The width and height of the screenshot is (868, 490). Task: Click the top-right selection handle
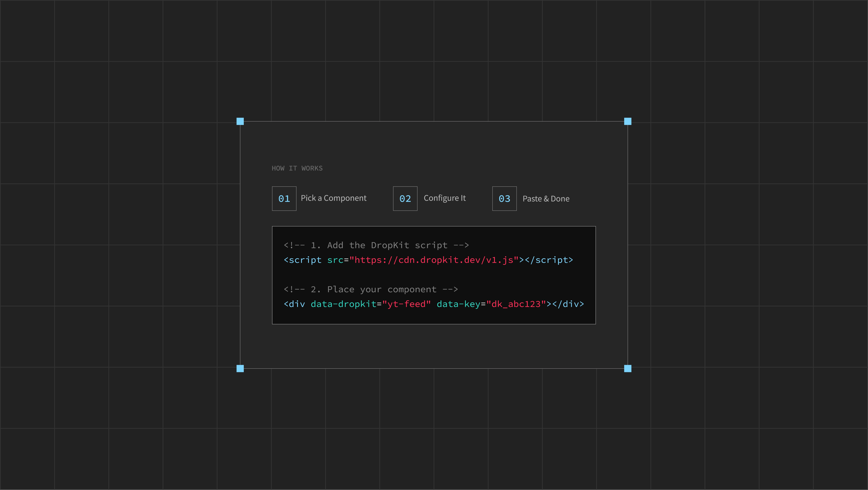(627, 121)
